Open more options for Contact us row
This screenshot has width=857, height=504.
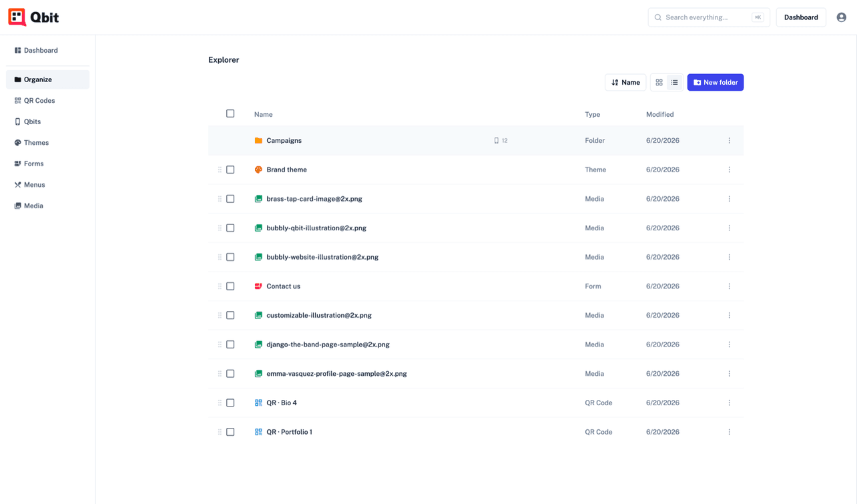pos(730,286)
